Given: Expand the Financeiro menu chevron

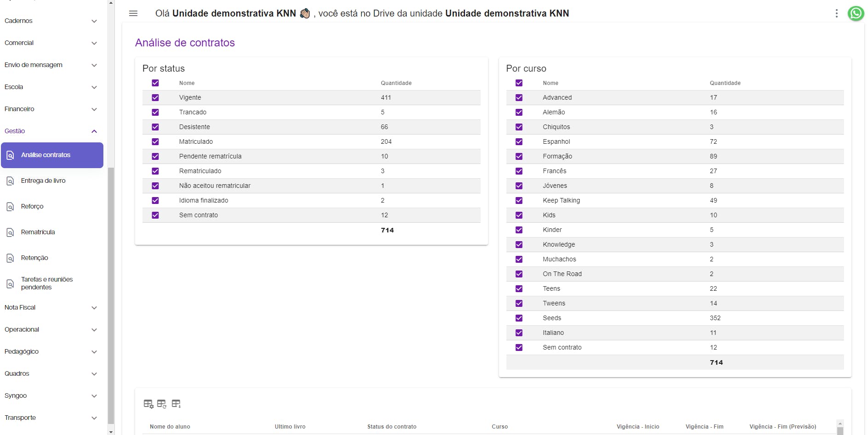Looking at the screenshot, I should [x=94, y=109].
